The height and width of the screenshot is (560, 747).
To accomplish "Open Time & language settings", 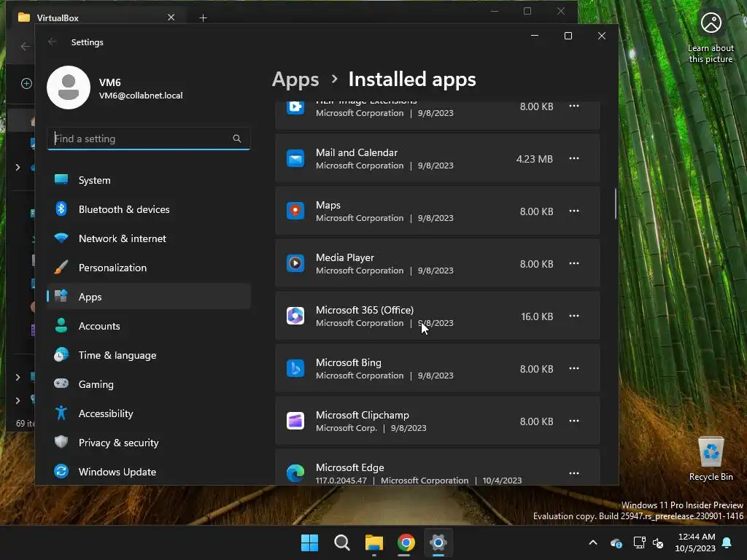I will click(x=149, y=355).
